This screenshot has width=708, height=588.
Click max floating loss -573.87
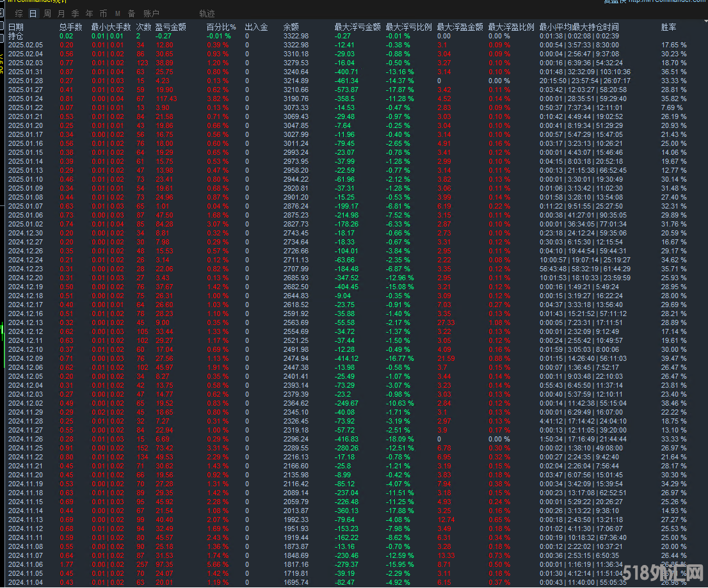point(346,90)
